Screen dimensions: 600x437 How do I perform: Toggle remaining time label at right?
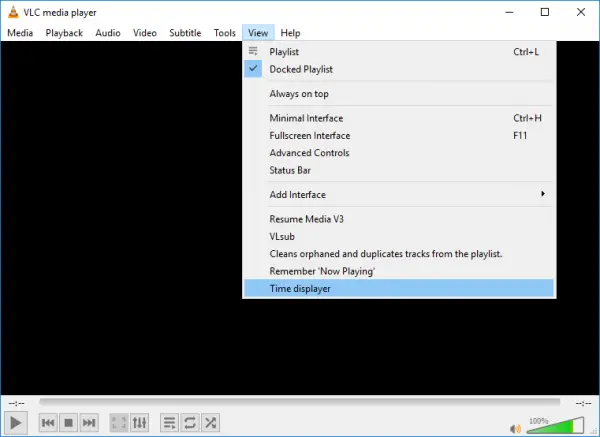click(x=583, y=403)
